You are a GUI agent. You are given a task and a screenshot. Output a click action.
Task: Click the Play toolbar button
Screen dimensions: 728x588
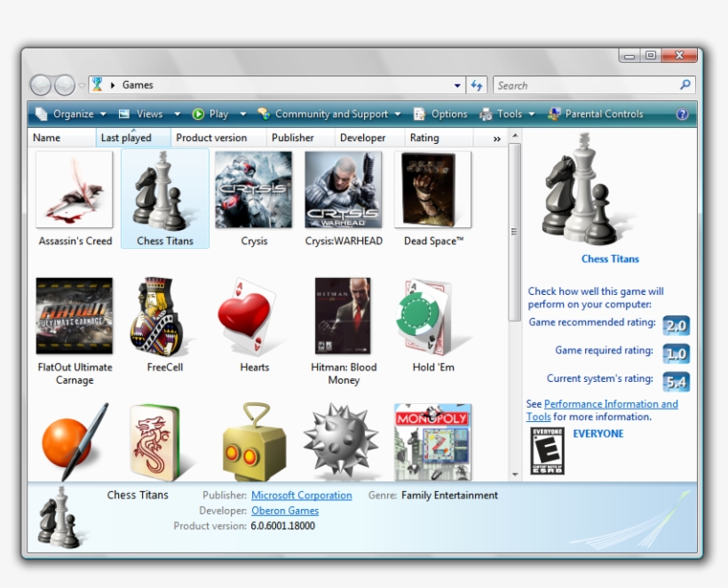pos(210,115)
